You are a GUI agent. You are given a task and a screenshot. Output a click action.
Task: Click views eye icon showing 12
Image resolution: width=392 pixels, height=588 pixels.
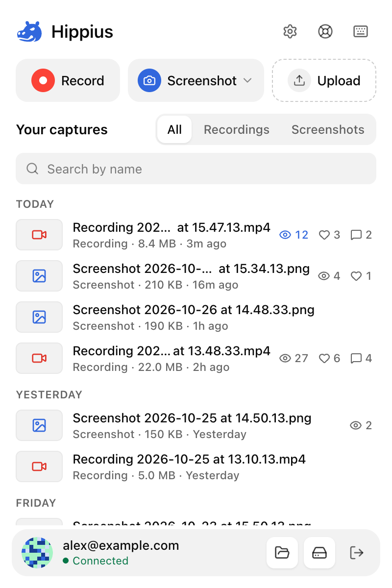coord(285,235)
